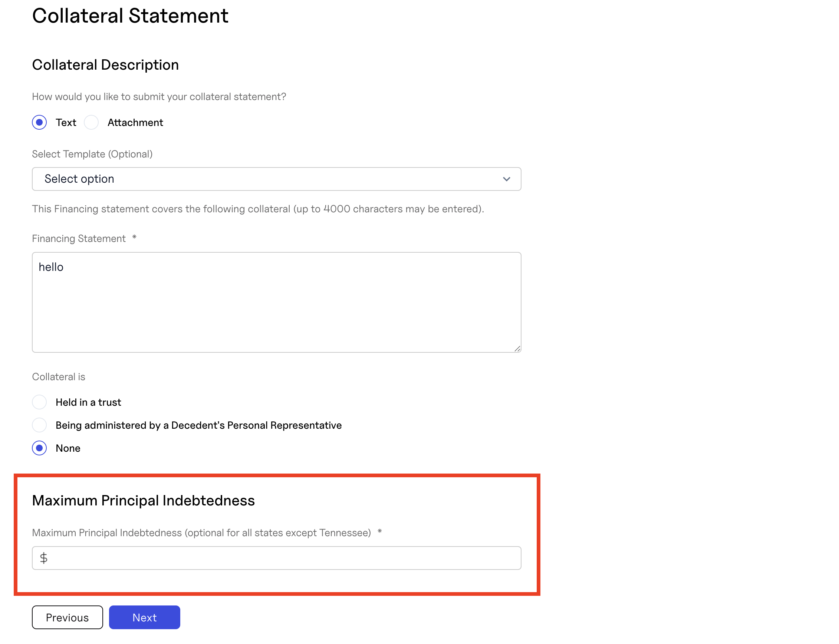This screenshot has width=839, height=644.
Task: Click the Financing Statement field label
Action: pos(79,238)
